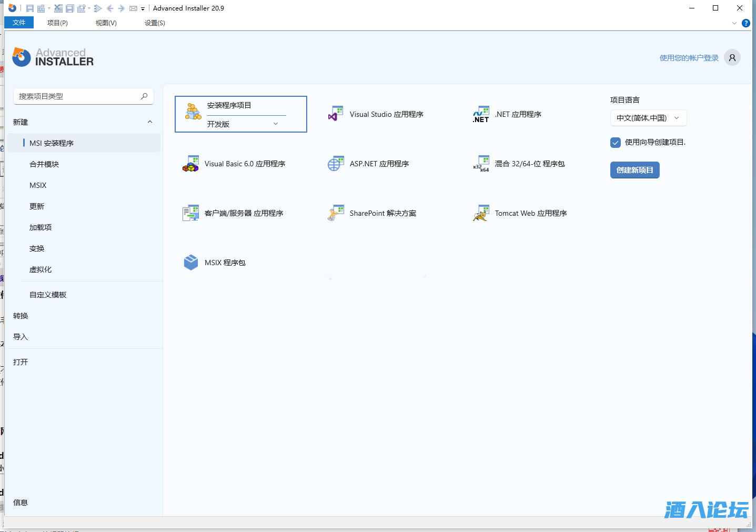Select the .NET 应用程序 icon

click(481, 114)
